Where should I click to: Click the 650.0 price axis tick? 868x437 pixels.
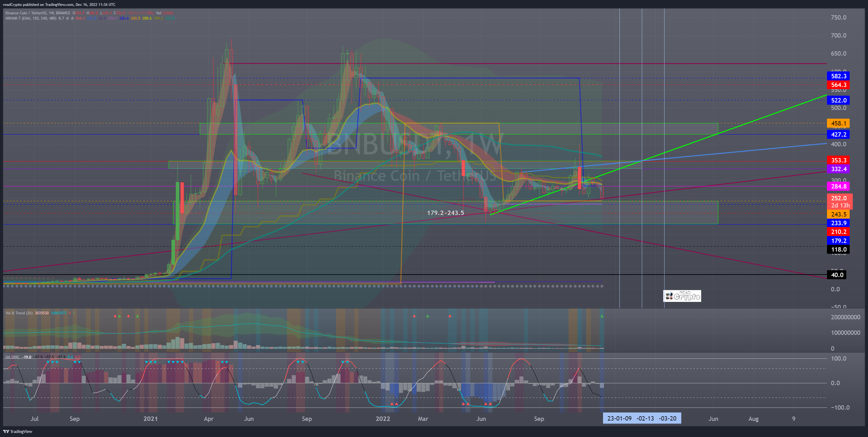coord(838,53)
